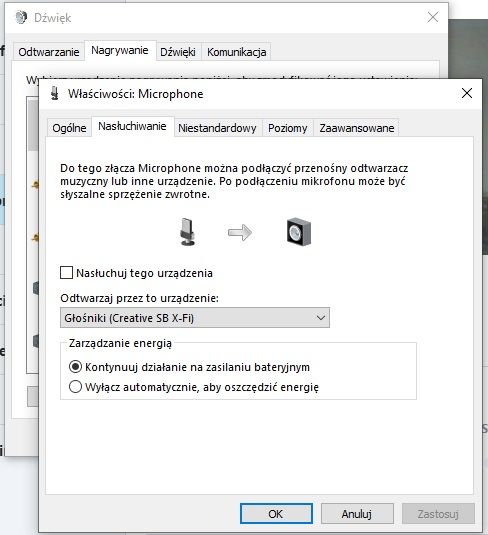This screenshot has width=488, height=535.
Task: Enable Nasłuchuj tego urządzenia checkbox
Action: pos(66,273)
